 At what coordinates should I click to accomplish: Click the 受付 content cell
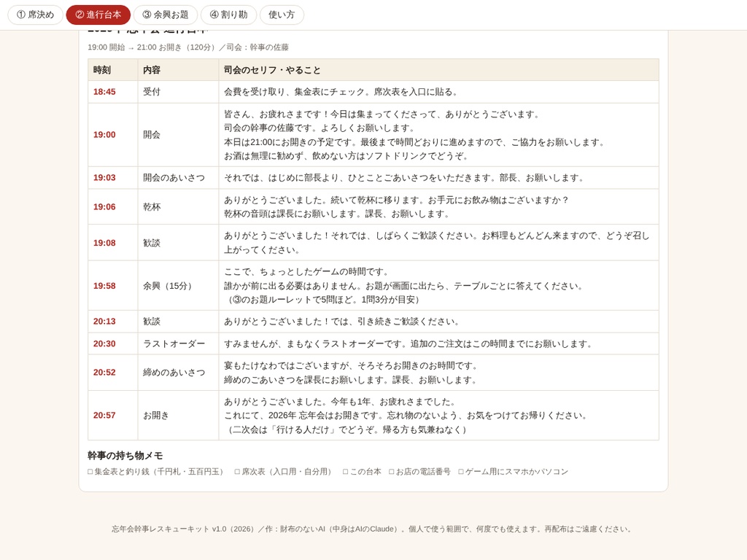(x=178, y=92)
